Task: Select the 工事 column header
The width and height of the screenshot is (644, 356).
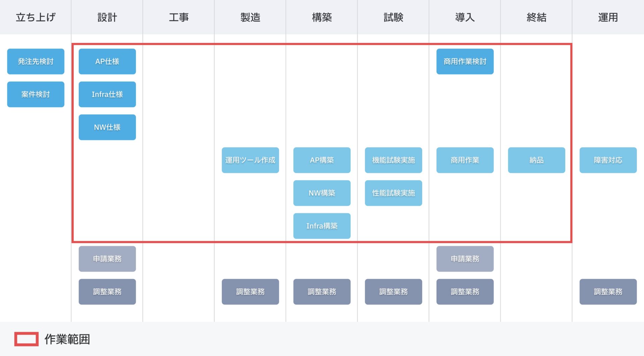Action: click(x=178, y=17)
